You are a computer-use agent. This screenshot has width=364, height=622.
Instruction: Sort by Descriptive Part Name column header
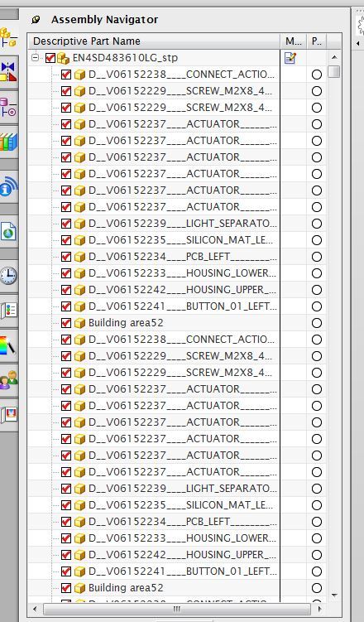click(x=155, y=41)
